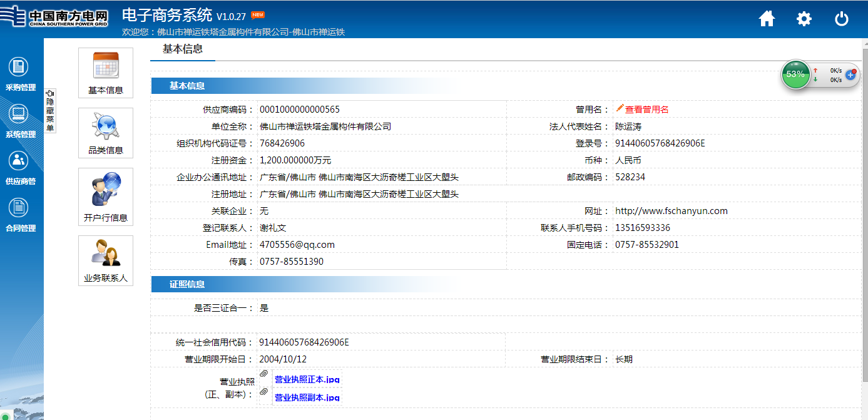Open 采购管理 in the left sidebar
868x420 pixels.
point(19,74)
